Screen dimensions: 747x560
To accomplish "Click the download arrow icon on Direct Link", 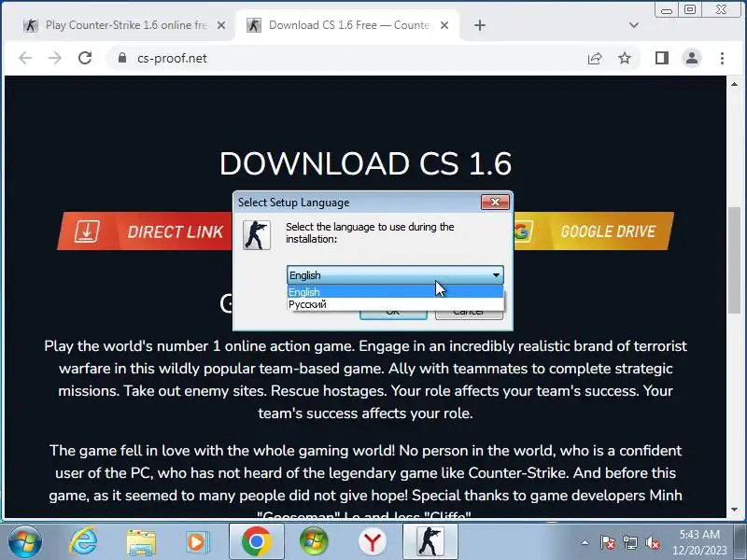I will 86,231.
